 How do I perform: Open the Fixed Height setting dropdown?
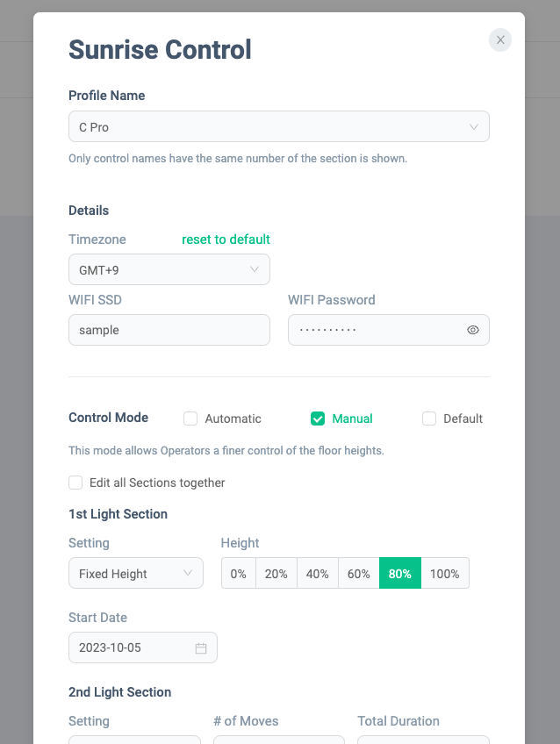coord(136,573)
